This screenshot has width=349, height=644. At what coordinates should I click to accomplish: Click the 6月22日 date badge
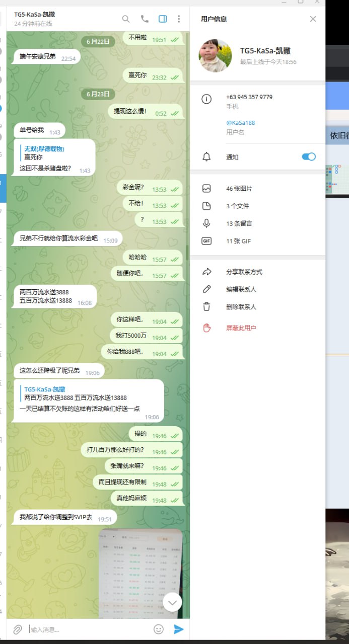coord(98,42)
